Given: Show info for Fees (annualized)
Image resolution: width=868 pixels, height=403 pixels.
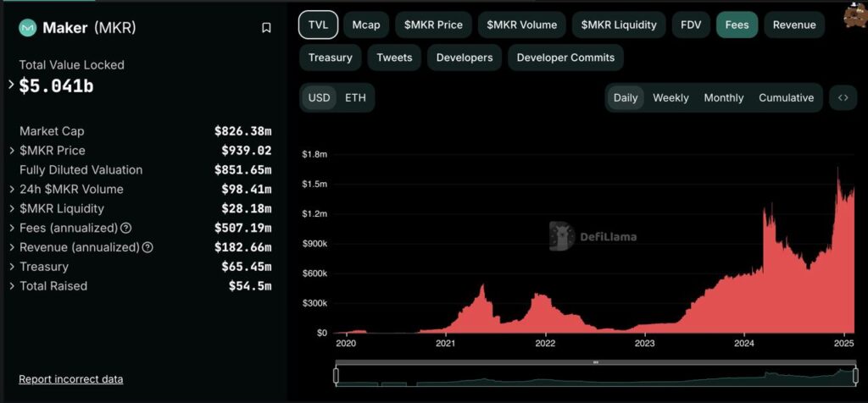Looking at the screenshot, I should click(126, 228).
